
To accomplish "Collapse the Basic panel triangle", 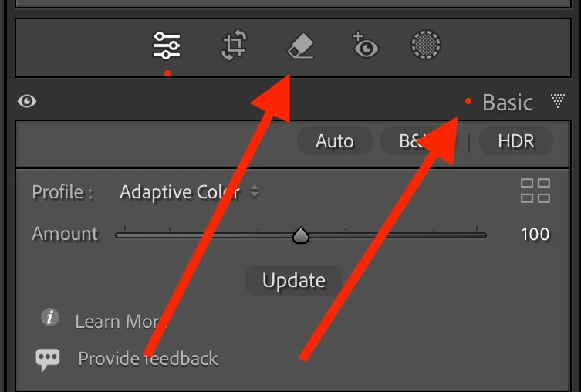I will [558, 100].
